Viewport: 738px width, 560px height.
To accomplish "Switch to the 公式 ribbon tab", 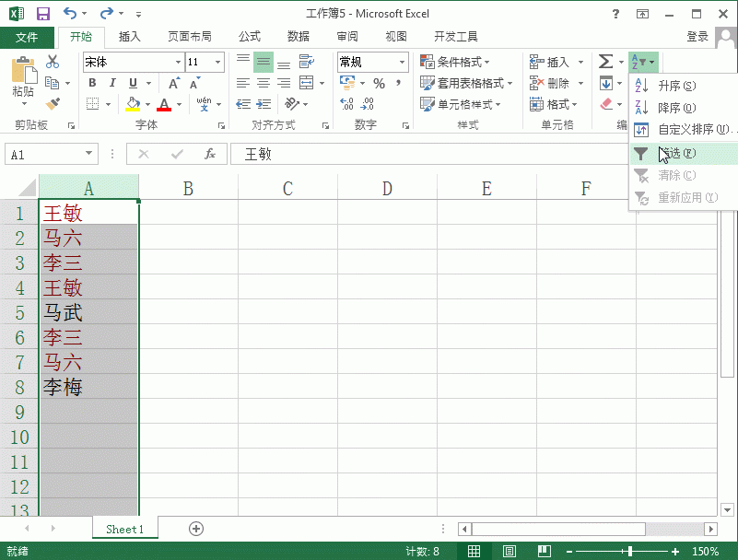I will 249,37.
